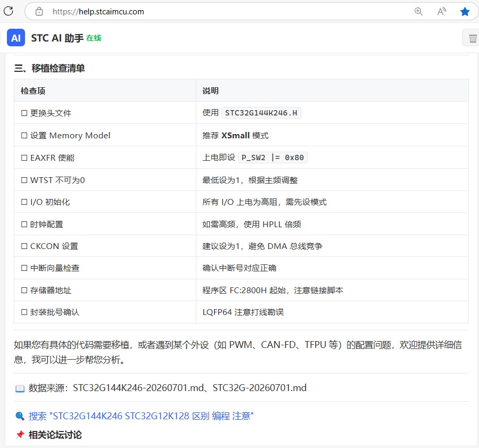This screenshot has width=479, height=448.
Task: Click the paragraph starting 如果您有具体的代码需要移植
Action: 238,352
